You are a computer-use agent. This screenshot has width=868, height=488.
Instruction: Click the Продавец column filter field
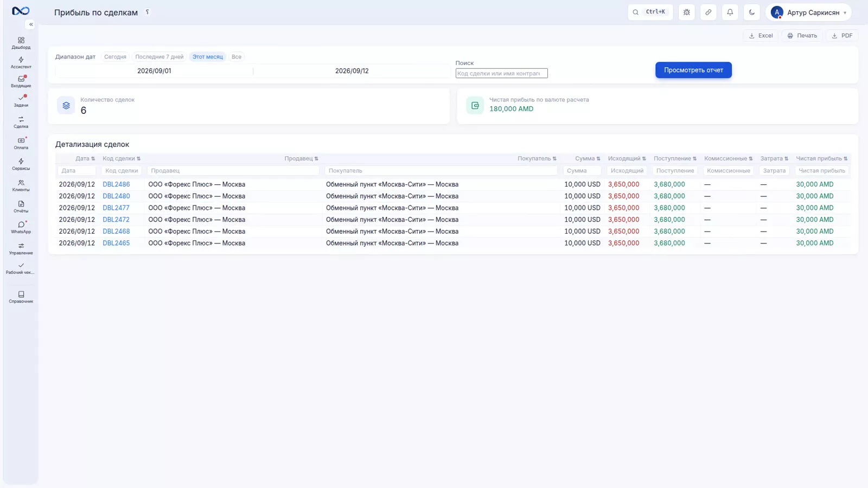tap(233, 171)
